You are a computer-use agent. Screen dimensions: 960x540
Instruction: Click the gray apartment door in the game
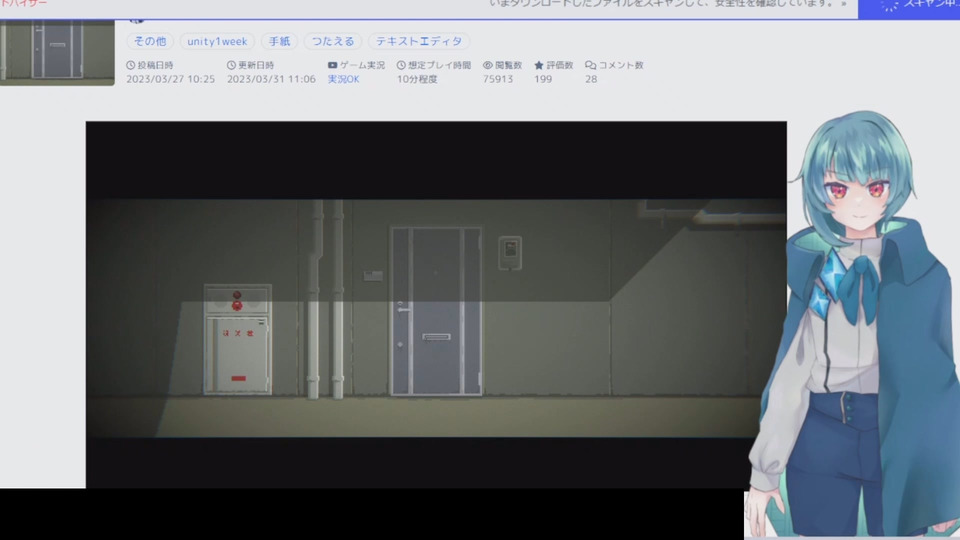[436, 311]
